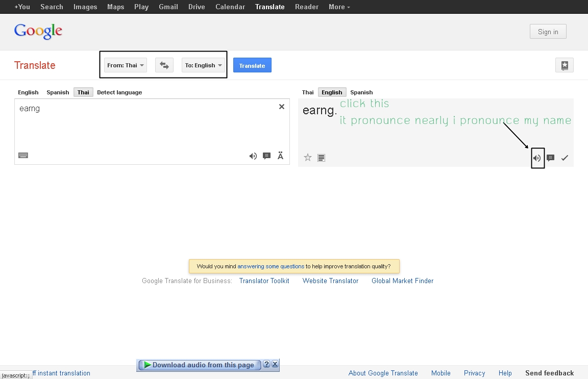
Task: Click the checkmark to rate translation
Action: (565, 158)
